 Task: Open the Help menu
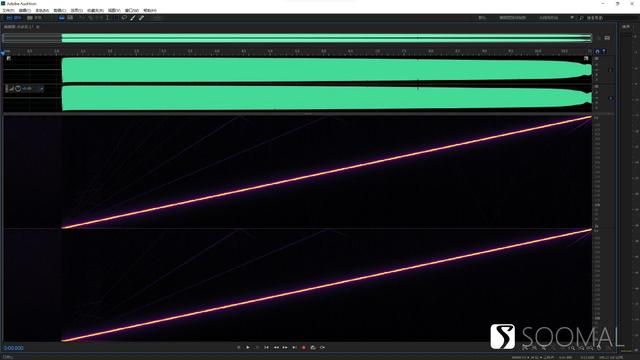point(150,10)
